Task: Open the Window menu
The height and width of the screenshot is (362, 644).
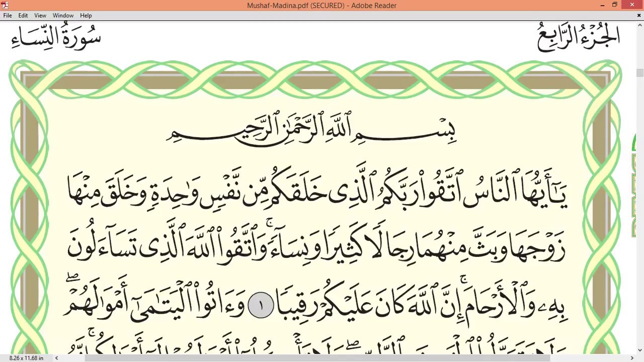Action: (x=63, y=16)
